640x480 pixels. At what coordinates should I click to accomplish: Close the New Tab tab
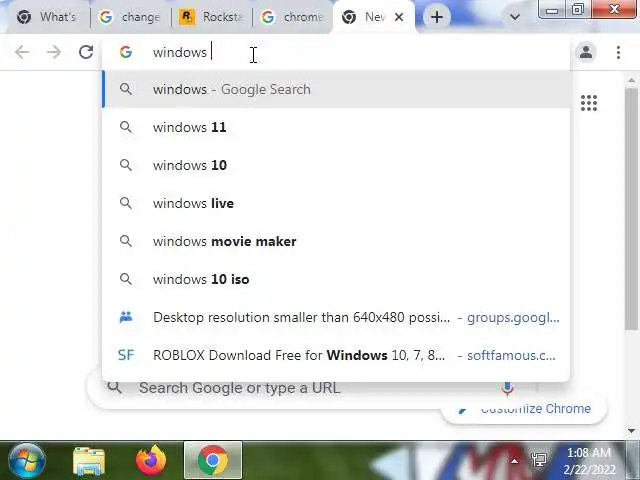tap(399, 17)
